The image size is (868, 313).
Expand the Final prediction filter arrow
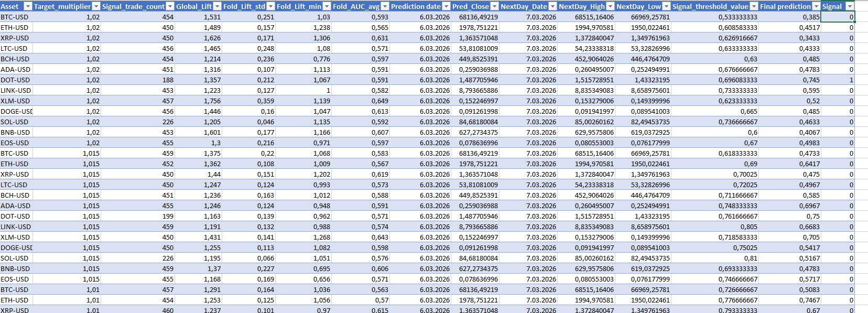click(816, 6)
